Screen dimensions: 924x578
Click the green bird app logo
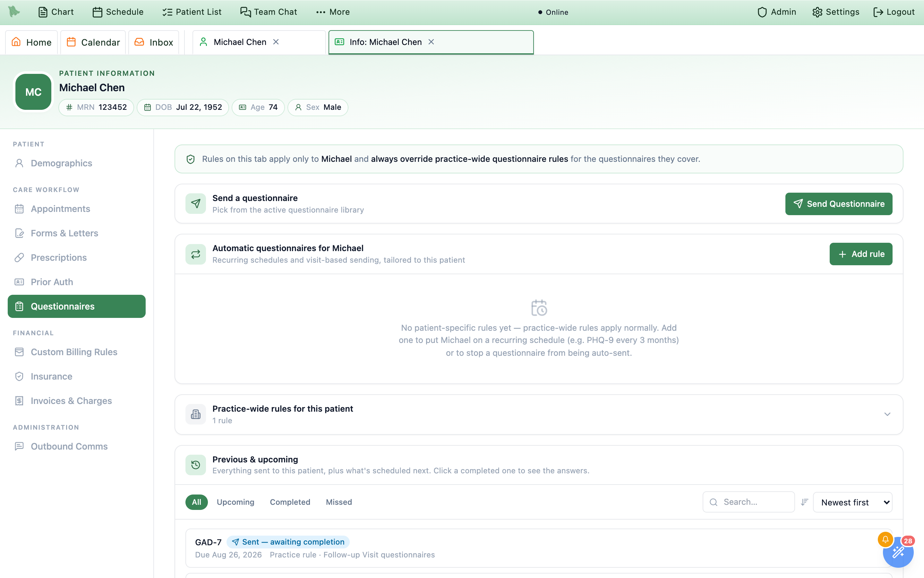click(14, 12)
